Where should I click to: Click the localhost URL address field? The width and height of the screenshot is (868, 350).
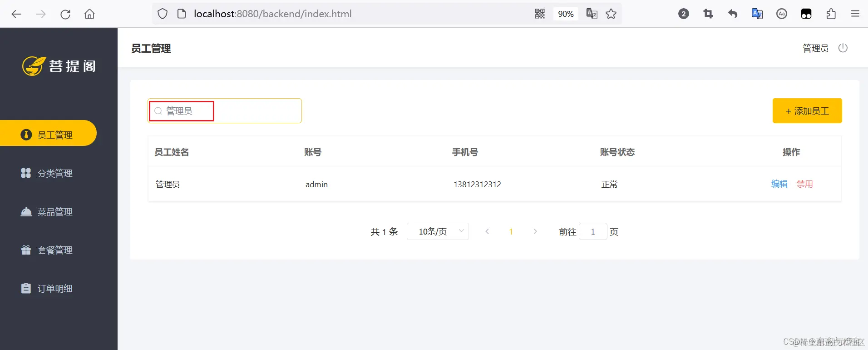pos(272,14)
